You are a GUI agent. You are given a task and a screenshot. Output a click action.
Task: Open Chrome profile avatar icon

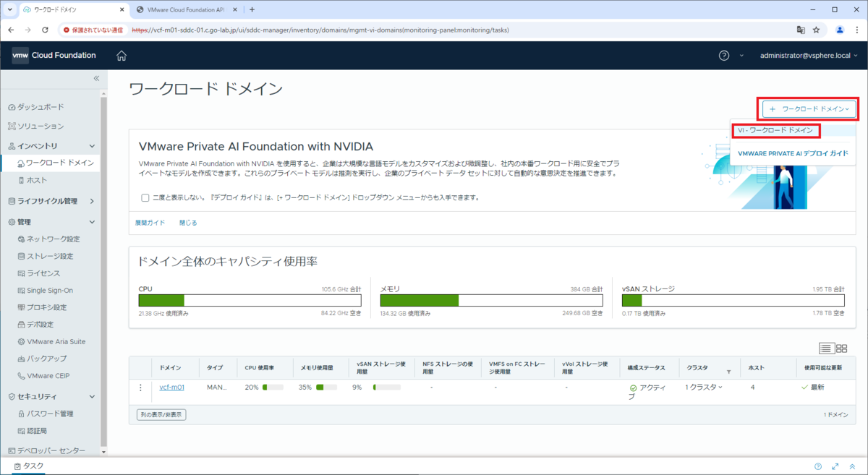[840, 30]
